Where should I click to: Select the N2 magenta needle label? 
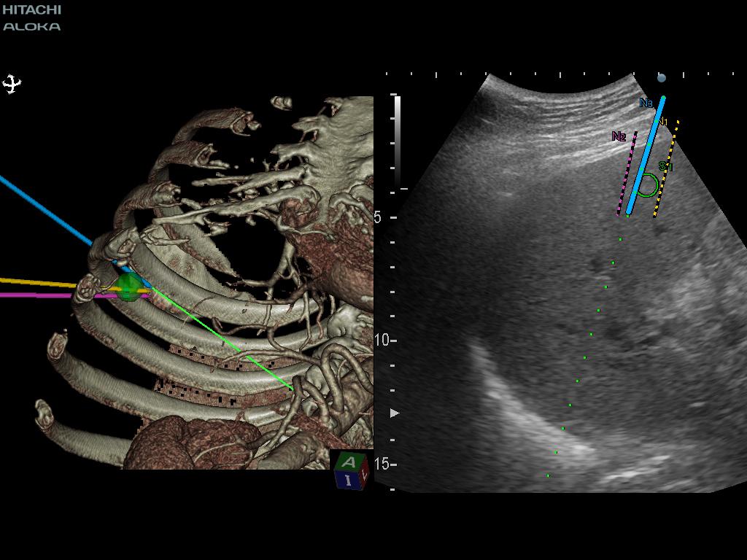[619, 136]
